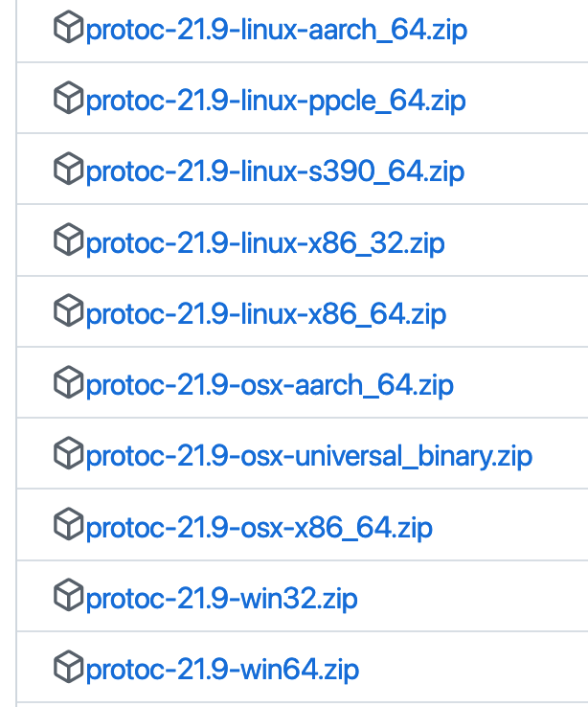Click package icon beside protoc-21.9-linux-aarch_64.zip
Screen dimensions: 588x707
(69, 30)
